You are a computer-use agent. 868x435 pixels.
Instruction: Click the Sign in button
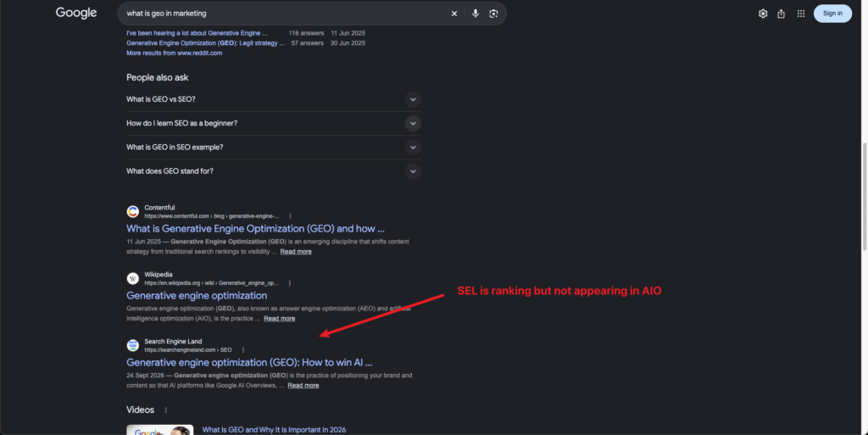pyautogui.click(x=832, y=14)
